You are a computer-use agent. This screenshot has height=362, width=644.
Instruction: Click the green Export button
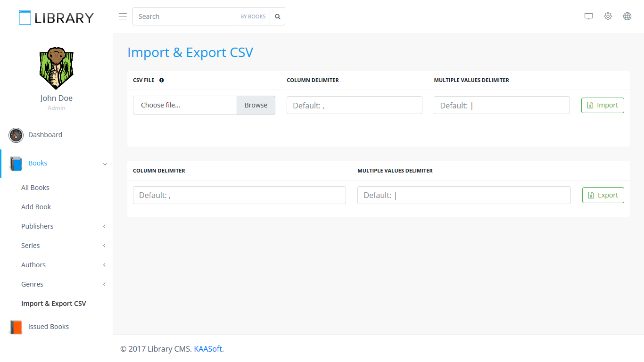603,195
